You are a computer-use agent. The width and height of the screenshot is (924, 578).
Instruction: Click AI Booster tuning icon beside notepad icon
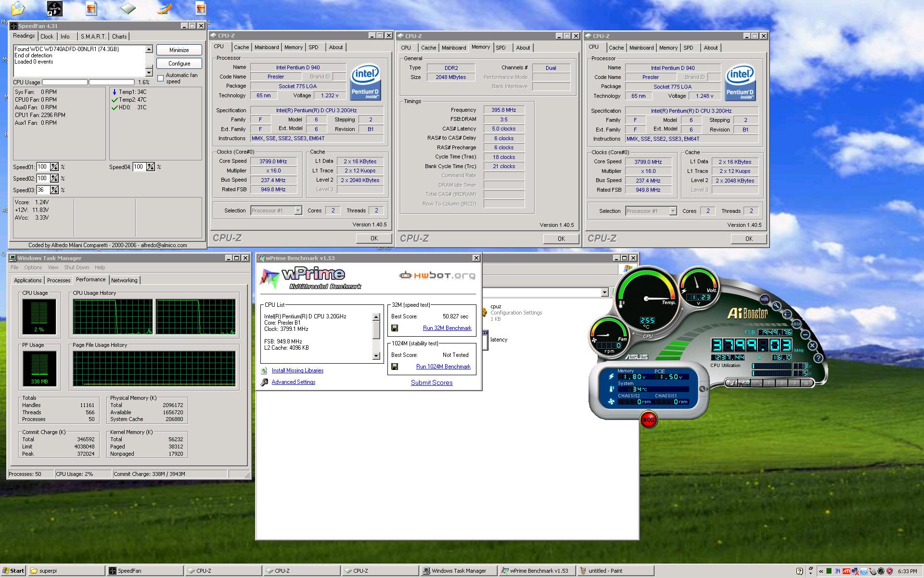(x=744, y=383)
